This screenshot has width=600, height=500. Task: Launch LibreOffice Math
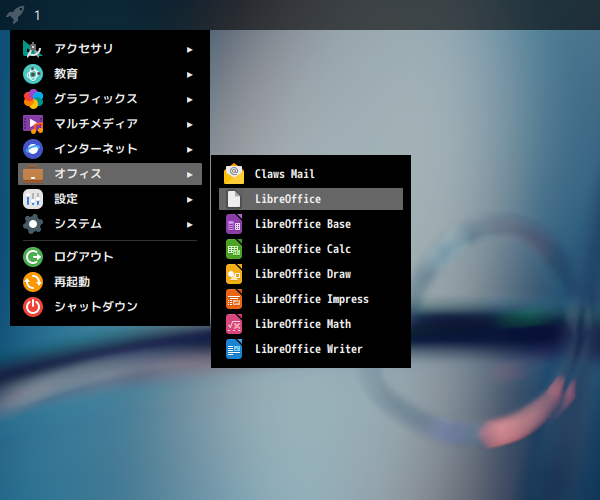click(311, 324)
